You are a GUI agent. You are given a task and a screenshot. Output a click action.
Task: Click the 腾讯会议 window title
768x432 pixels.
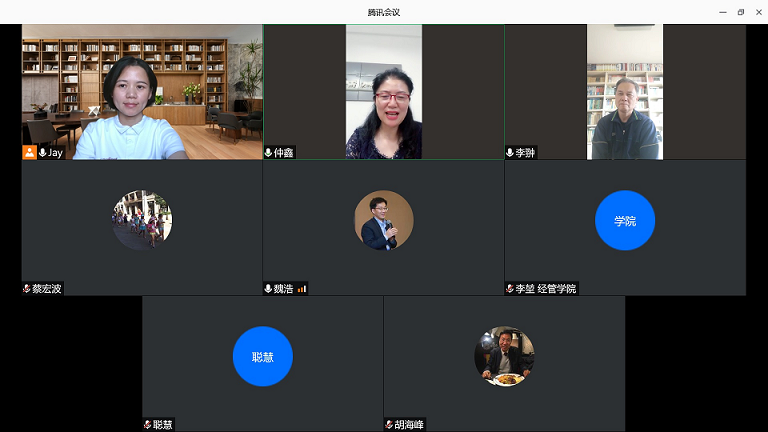coord(384,12)
